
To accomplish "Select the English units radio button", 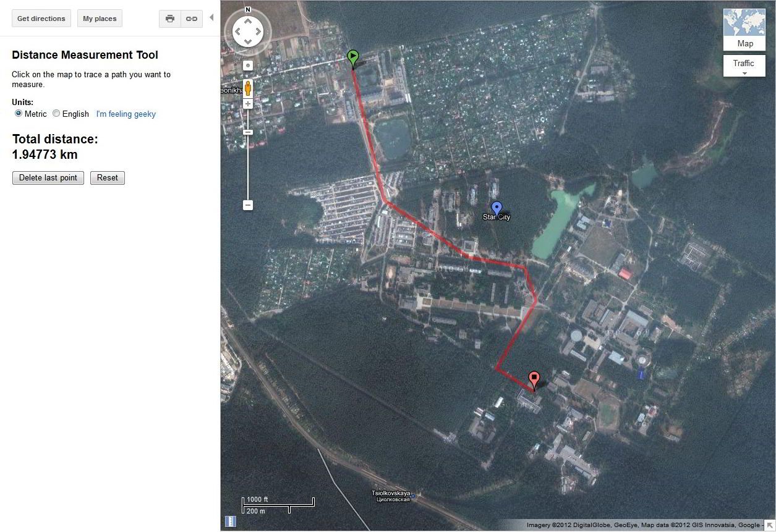I will click(x=56, y=114).
